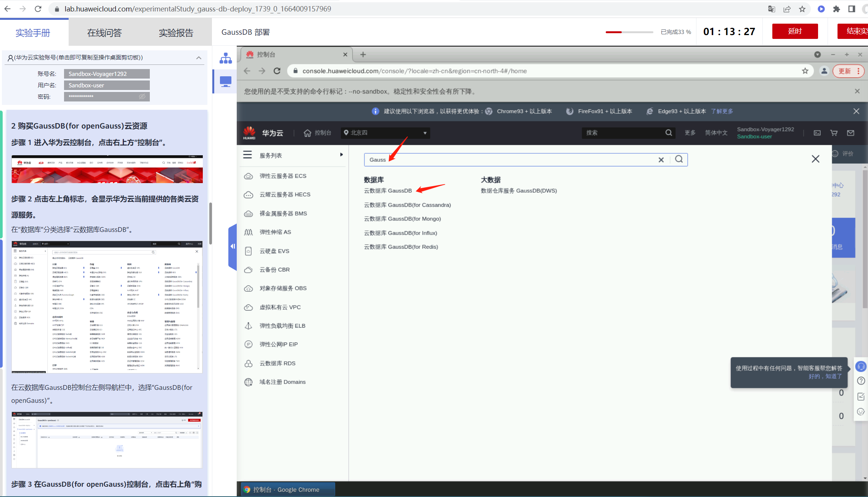Click the hamburger menu icon beside 服务列表
This screenshot has width=868, height=497.
click(x=248, y=155)
